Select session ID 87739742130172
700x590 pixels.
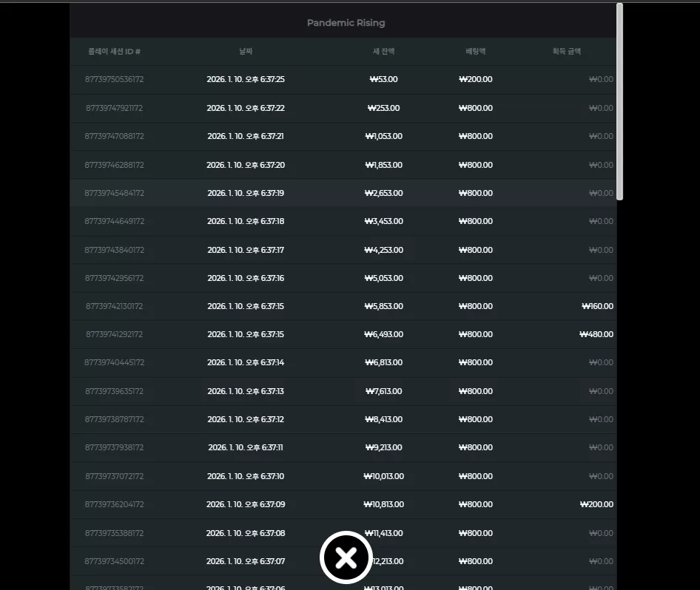click(114, 306)
